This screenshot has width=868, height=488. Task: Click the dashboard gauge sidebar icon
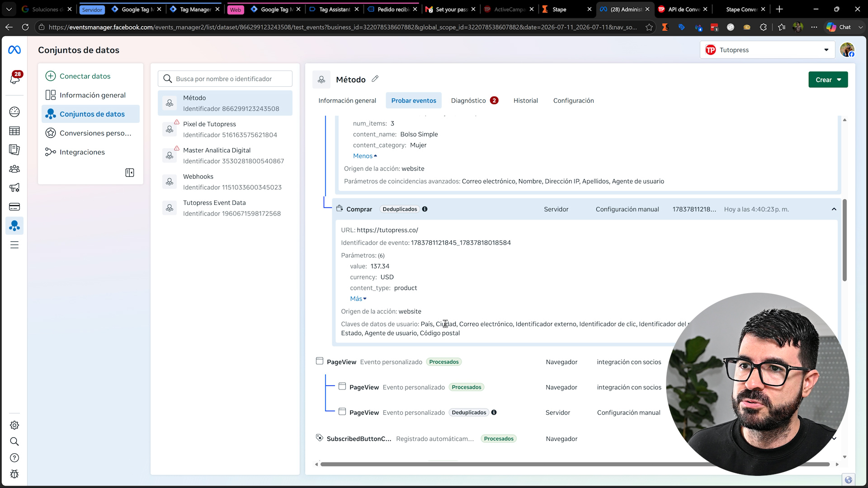tap(14, 112)
